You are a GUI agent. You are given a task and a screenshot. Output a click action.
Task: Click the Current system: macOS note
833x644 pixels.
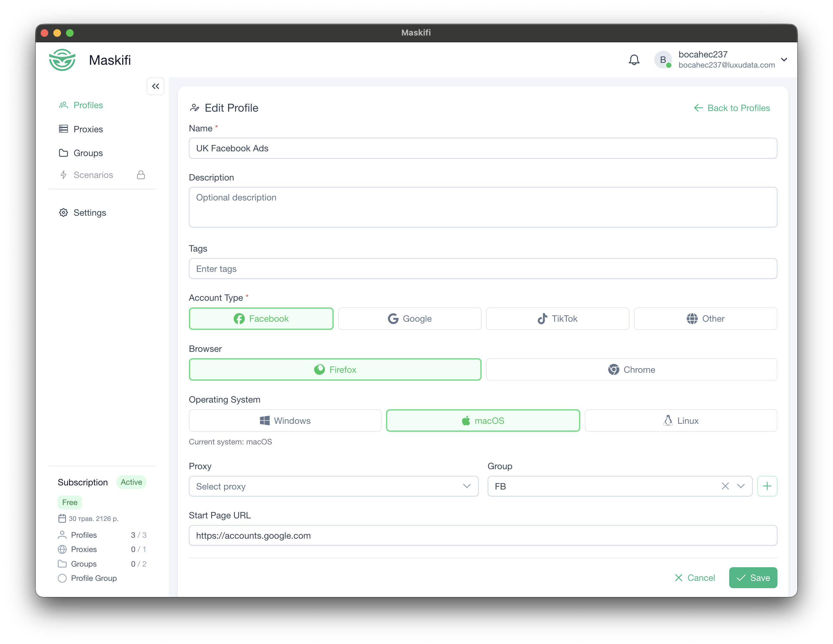click(x=230, y=442)
